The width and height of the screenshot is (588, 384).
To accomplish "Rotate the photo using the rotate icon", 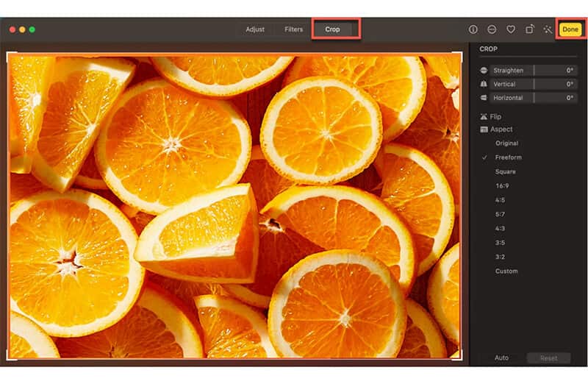I will [x=529, y=29].
